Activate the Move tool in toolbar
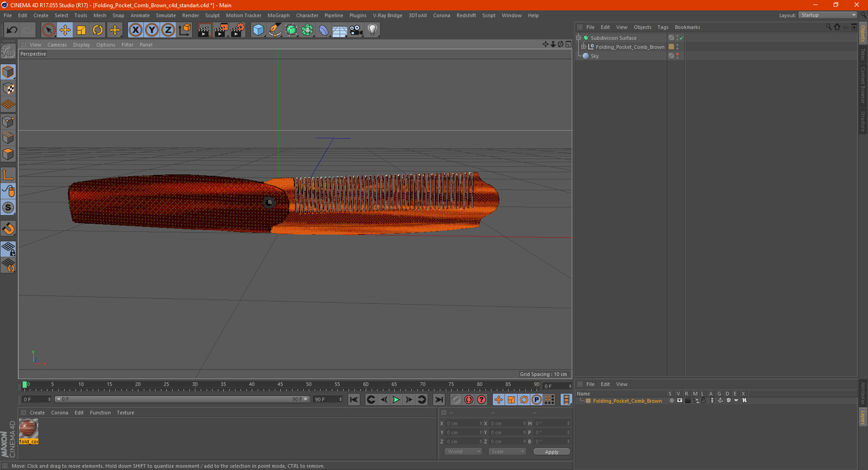The height and width of the screenshot is (470, 868). (x=65, y=30)
